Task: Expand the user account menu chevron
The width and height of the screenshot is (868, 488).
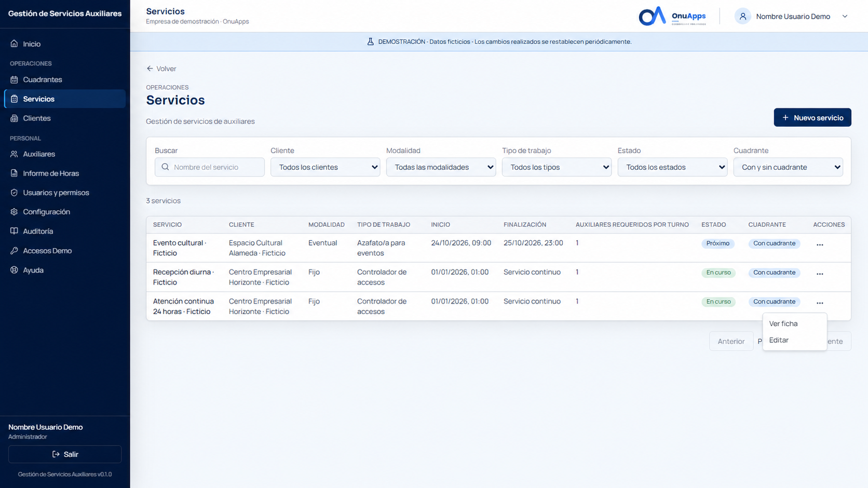Action: (845, 16)
